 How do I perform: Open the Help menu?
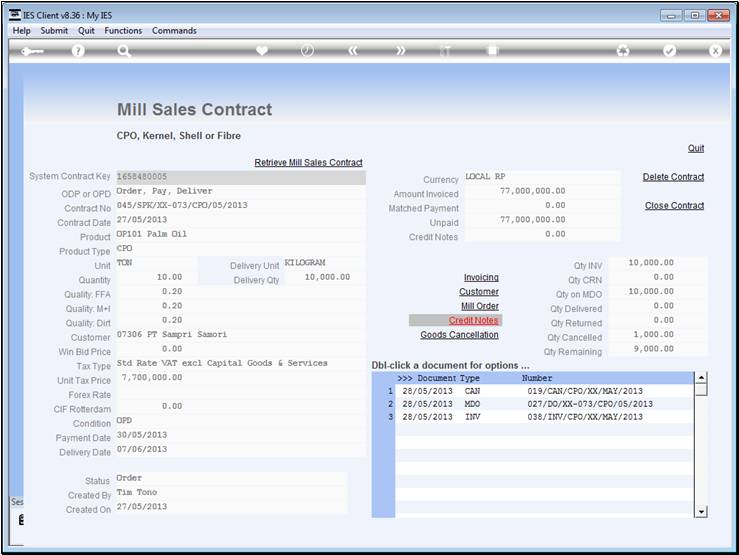tap(22, 31)
